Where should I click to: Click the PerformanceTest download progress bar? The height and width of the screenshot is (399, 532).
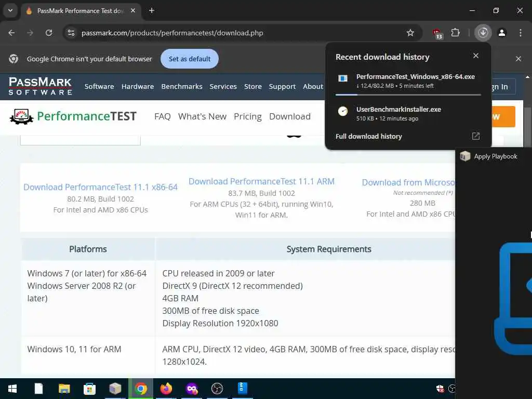(408, 95)
